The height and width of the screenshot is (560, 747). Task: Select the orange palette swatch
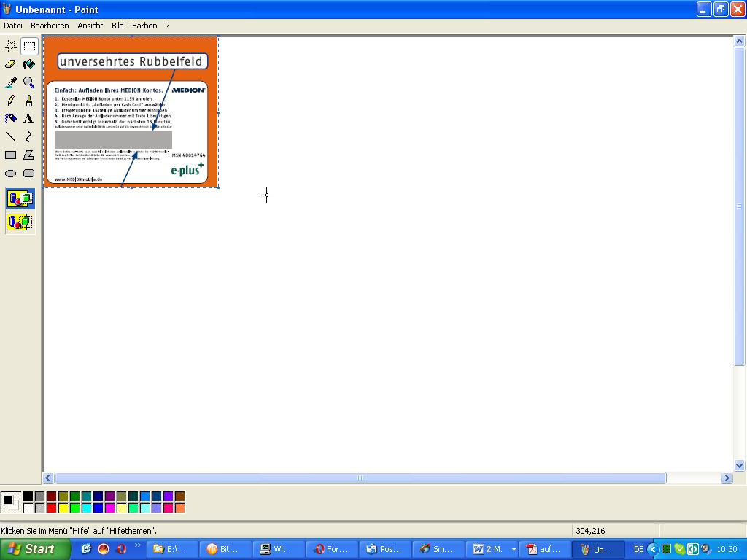click(179, 508)
